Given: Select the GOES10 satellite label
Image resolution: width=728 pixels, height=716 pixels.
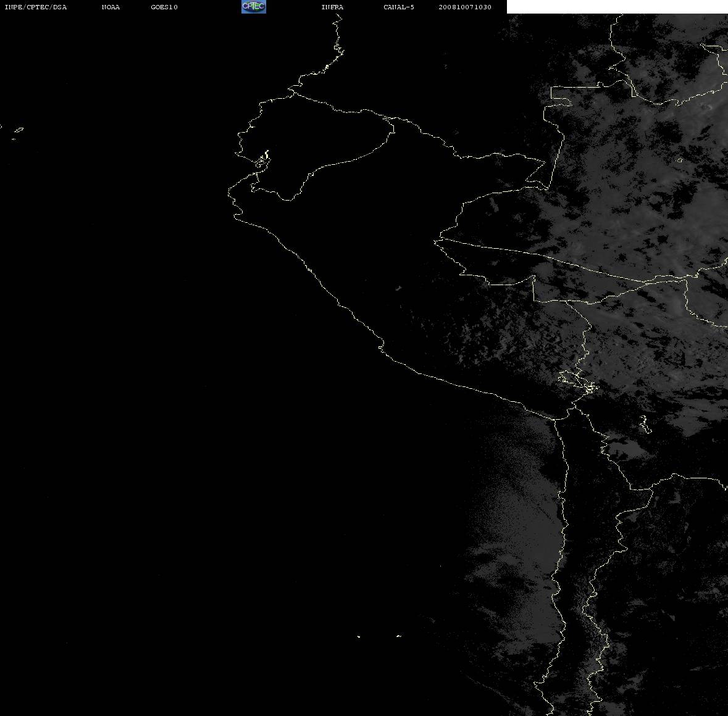Looking at the screenshot, I should pyautogui.click(x=164, y=7).
